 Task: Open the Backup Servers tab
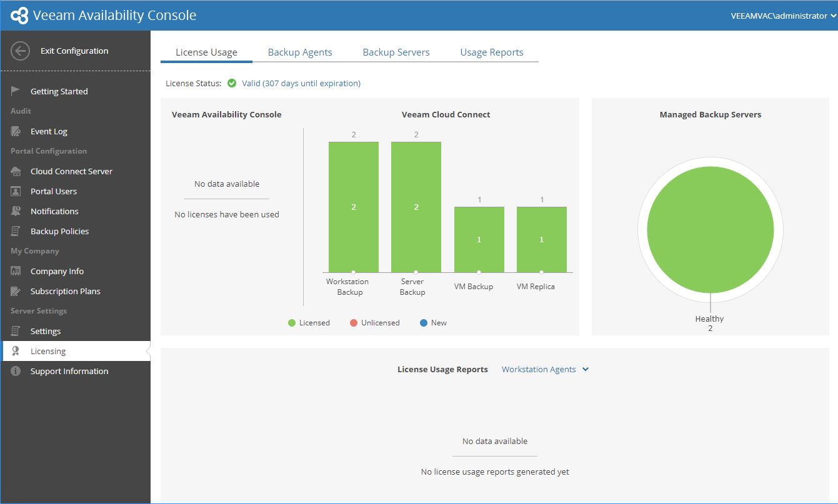(x=396, y=52)
